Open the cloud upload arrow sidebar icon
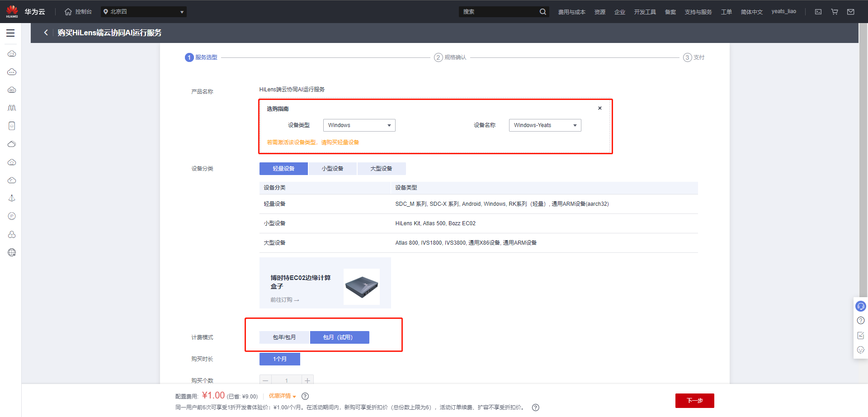 12,162
